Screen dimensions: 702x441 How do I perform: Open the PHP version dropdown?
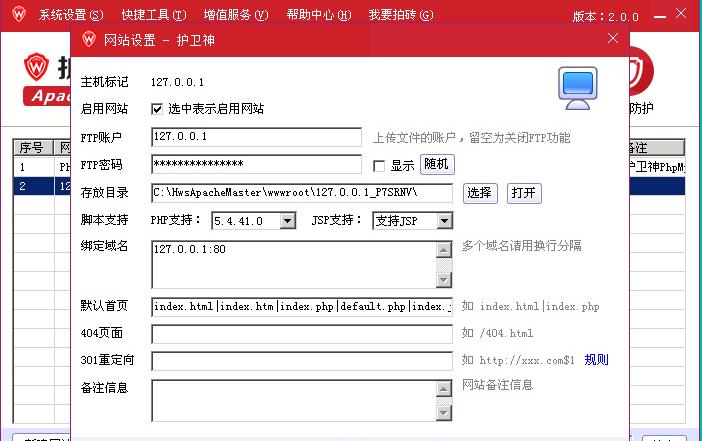pyautogui.click(x=288, y=221)
